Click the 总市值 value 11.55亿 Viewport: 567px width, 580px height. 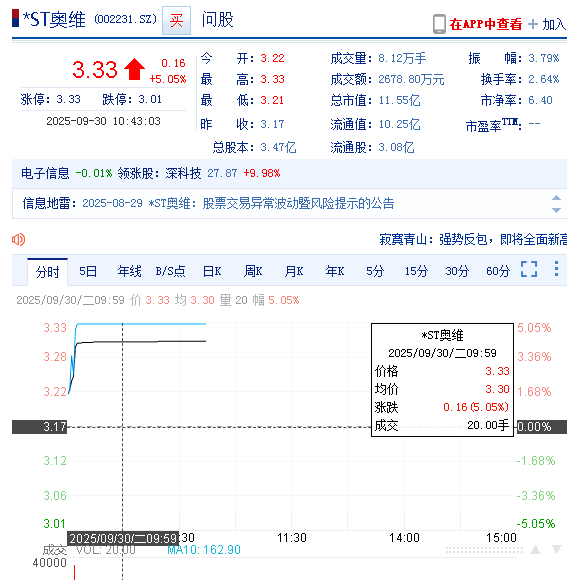click(x=399, y=100)
